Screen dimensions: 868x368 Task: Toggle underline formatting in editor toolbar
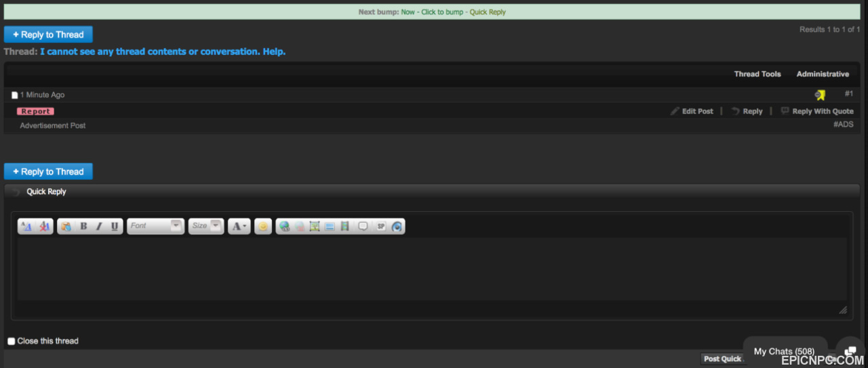pyautogui.click(x=115, y=226)
